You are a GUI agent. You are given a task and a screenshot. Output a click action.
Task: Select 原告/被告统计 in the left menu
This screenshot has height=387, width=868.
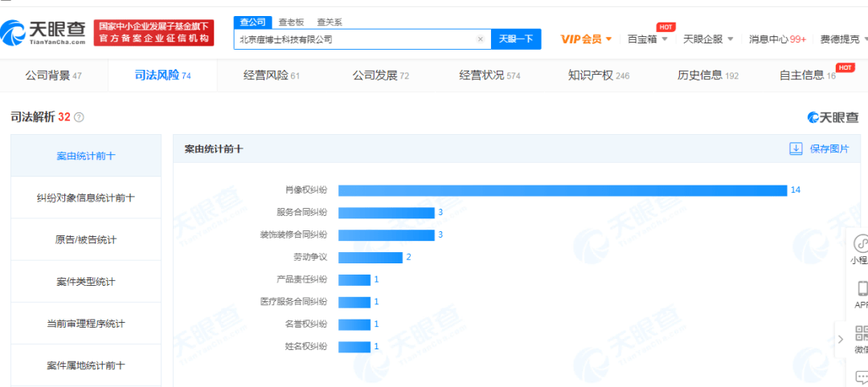[86, 240]
